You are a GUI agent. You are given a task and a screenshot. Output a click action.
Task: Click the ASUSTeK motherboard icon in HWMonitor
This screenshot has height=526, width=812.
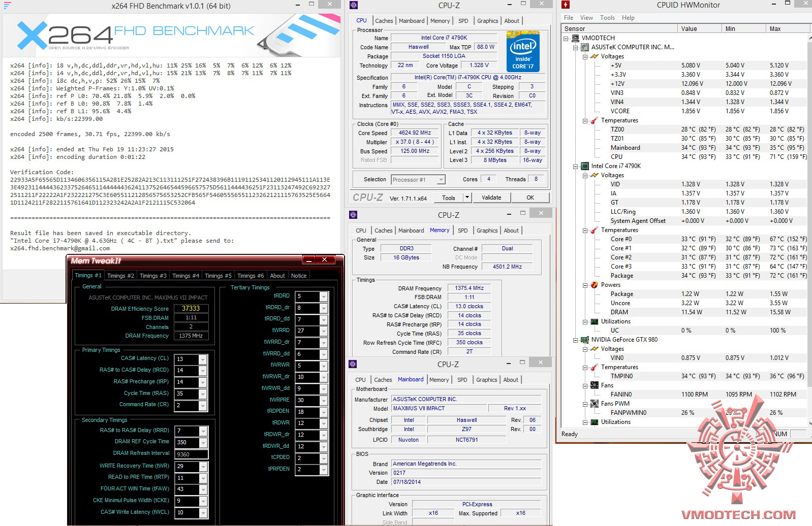[585, 47]
